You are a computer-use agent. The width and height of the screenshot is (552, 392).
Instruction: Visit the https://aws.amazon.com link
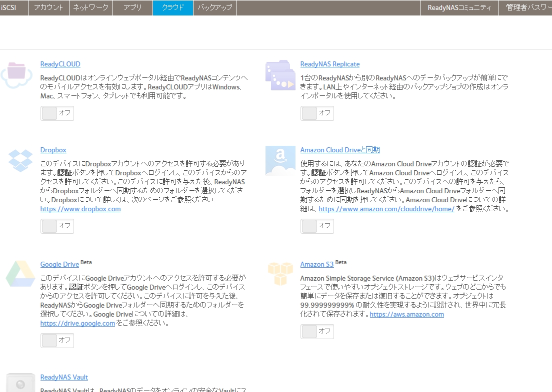[x=407, y=314]
